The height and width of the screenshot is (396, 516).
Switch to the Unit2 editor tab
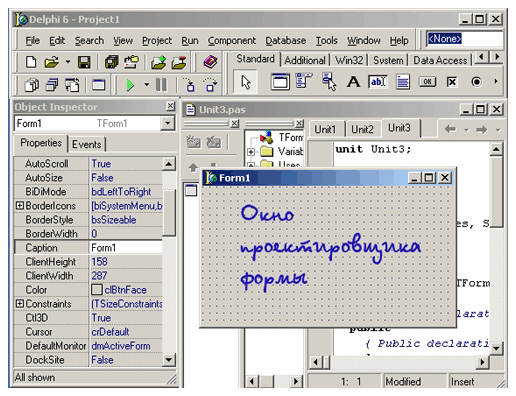click(362, 129)
